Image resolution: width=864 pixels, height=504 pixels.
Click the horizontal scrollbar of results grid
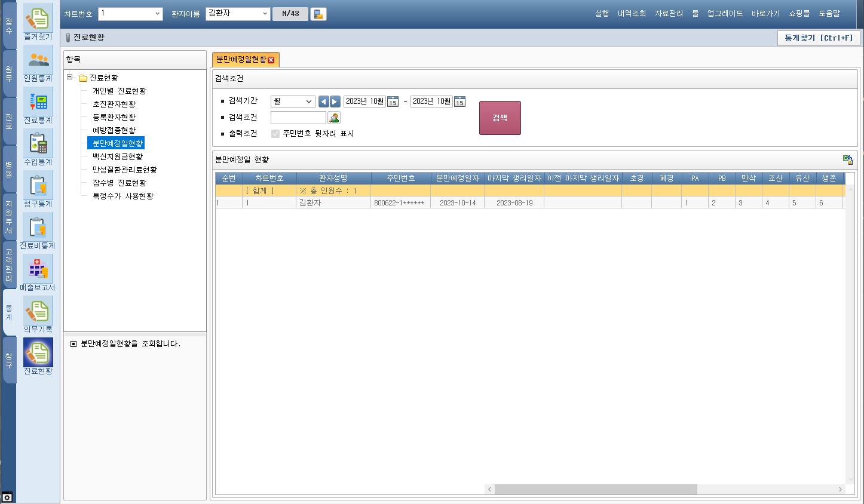pyautogui.click(x=596, y=489)
